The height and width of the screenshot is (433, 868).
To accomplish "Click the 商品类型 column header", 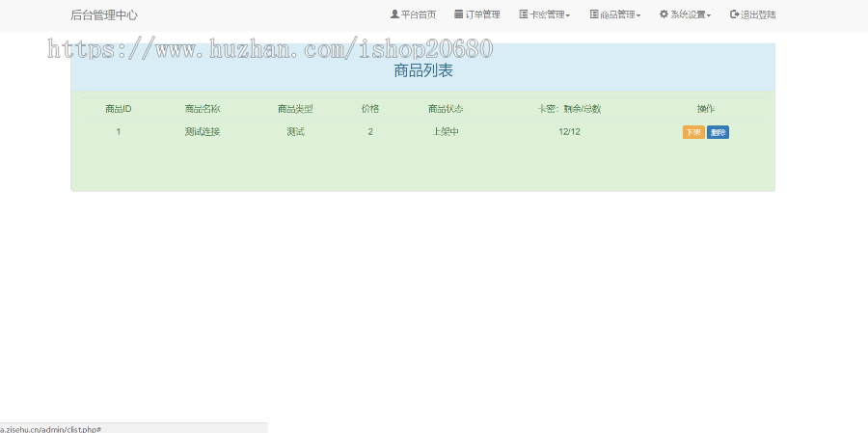I will point(296,109).
